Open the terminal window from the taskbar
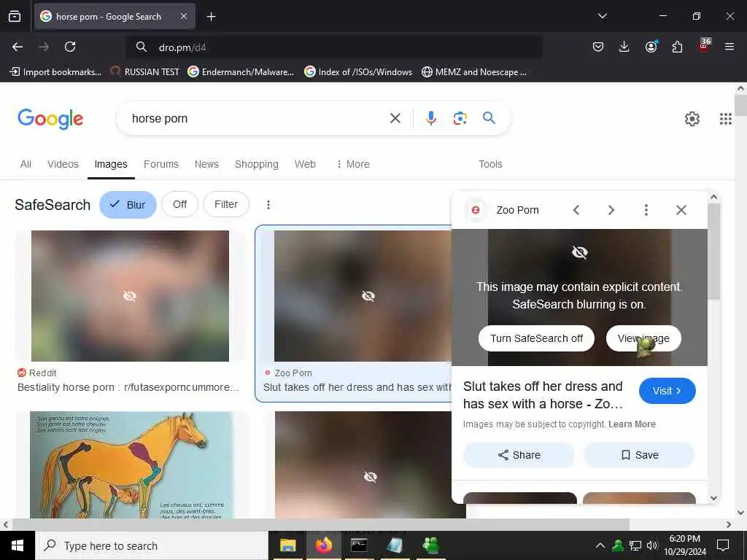Image resolution: width=747 pixels, height=560 pixels. click(359, 545)
